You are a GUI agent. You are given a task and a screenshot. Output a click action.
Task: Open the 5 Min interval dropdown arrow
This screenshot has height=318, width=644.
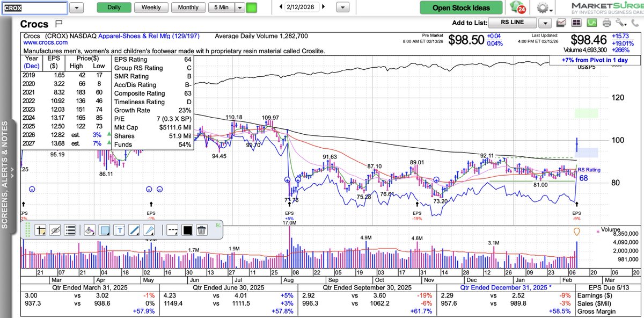pos(239,8)
